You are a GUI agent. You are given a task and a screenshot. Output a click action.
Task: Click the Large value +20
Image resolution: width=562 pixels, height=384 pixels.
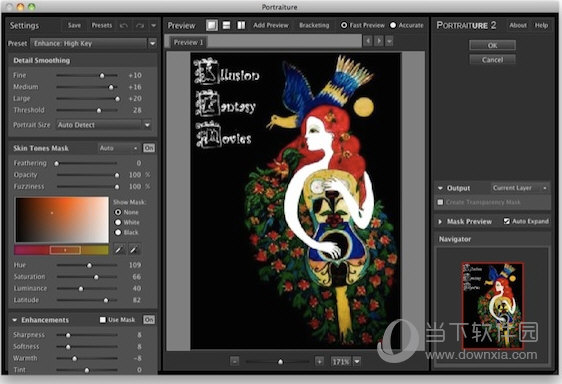135,99
